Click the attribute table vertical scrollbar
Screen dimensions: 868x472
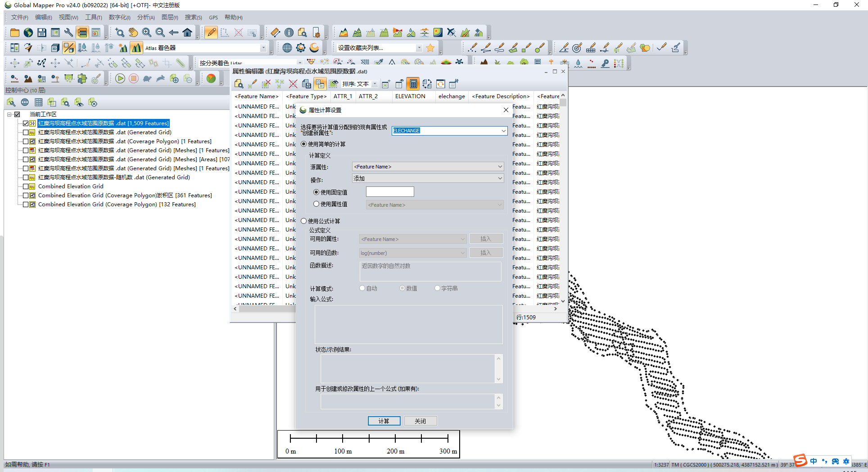(563, 198)
